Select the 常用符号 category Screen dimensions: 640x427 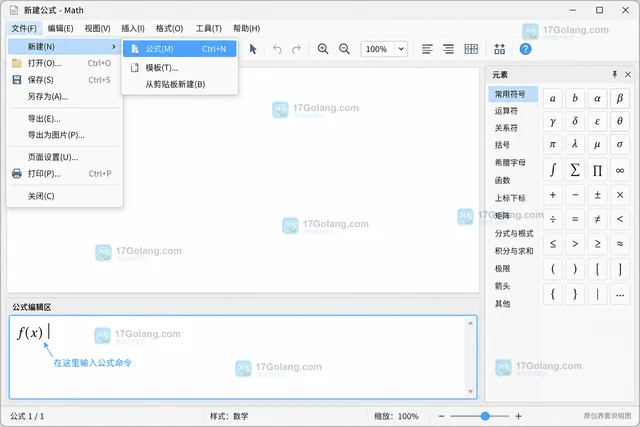point(513,94)
